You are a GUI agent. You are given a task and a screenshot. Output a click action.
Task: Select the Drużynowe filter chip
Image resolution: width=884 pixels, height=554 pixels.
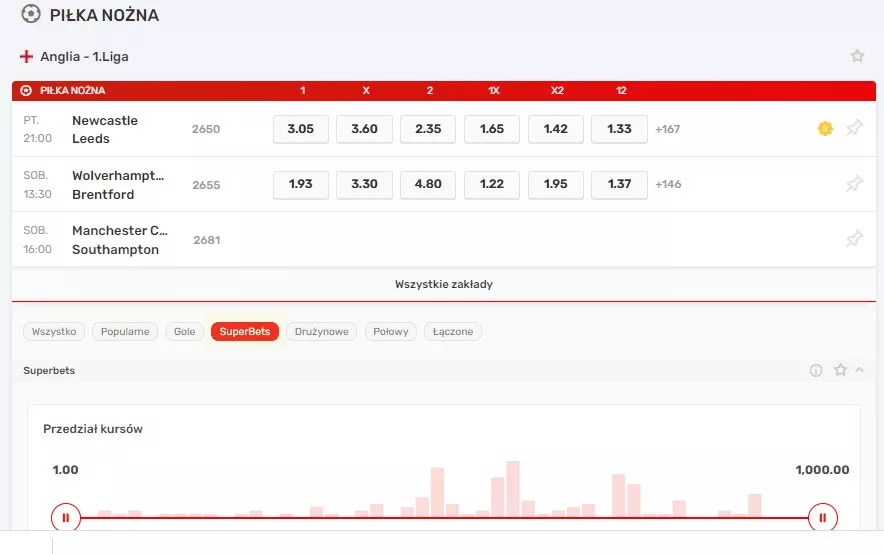pyautogui.click(x=321, y=331)
